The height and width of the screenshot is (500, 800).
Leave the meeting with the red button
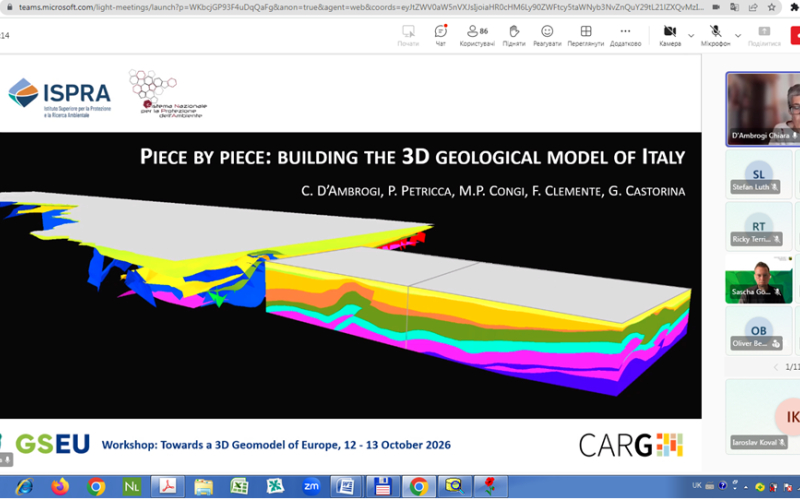click(x=795, y=35)
